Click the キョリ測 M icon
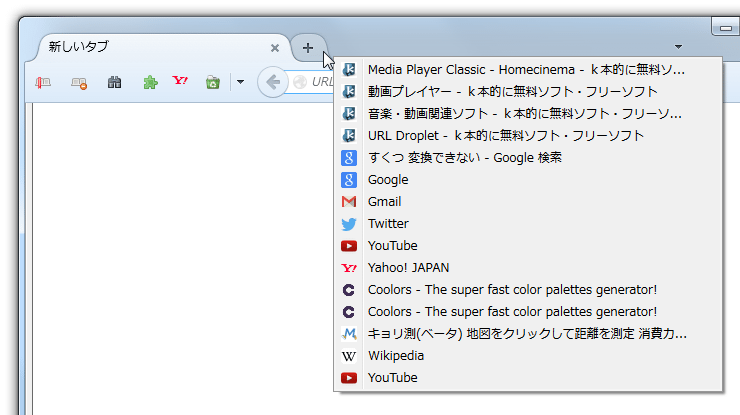The width and height of the screenshot is (740, 415). tap(349, 334)
